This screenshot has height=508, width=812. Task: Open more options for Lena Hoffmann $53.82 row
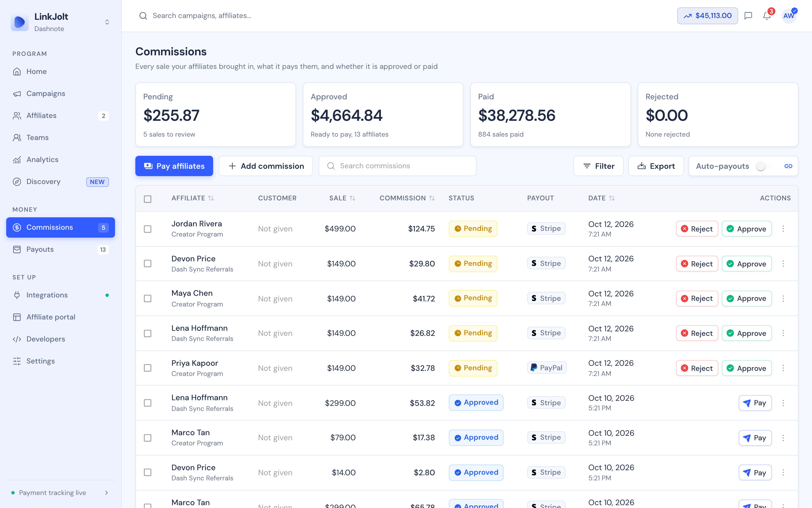(783, 403)
